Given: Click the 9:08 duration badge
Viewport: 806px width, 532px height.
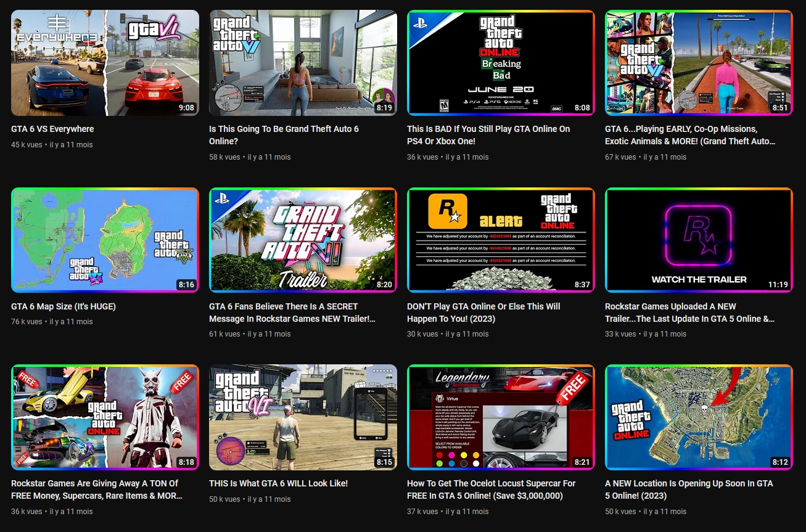Looking at the screenshot, I should click(x=186, y=107).
